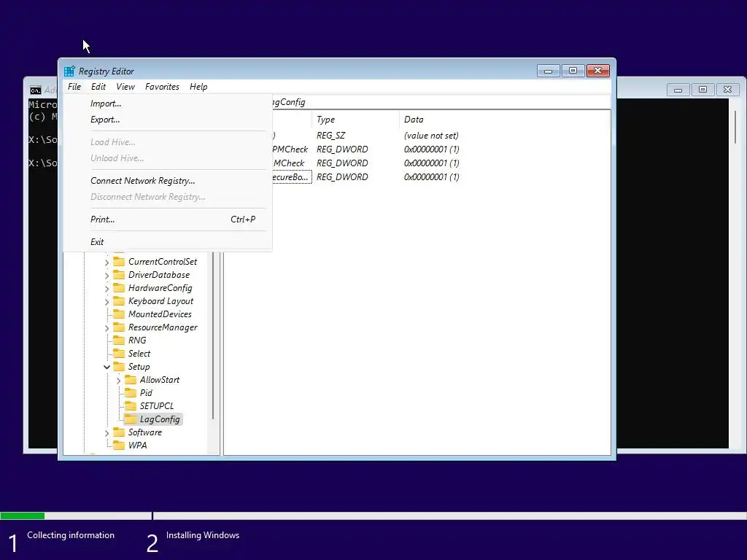Click the Installing Windows setup step
Screen dimensions: 747x560
pyautogui.click(x=203, y=535)
